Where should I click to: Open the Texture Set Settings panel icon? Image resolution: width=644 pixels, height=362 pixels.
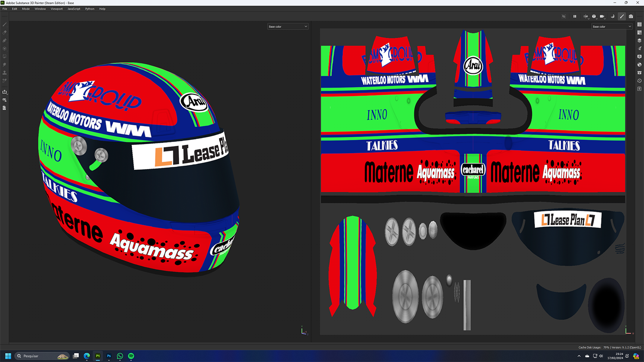[x=639, y=33]
